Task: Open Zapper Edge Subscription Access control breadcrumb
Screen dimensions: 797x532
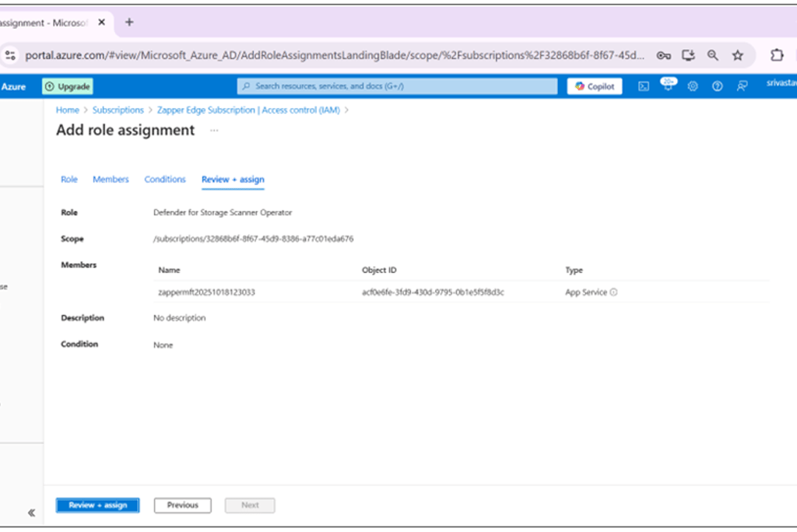Action: 248,110
